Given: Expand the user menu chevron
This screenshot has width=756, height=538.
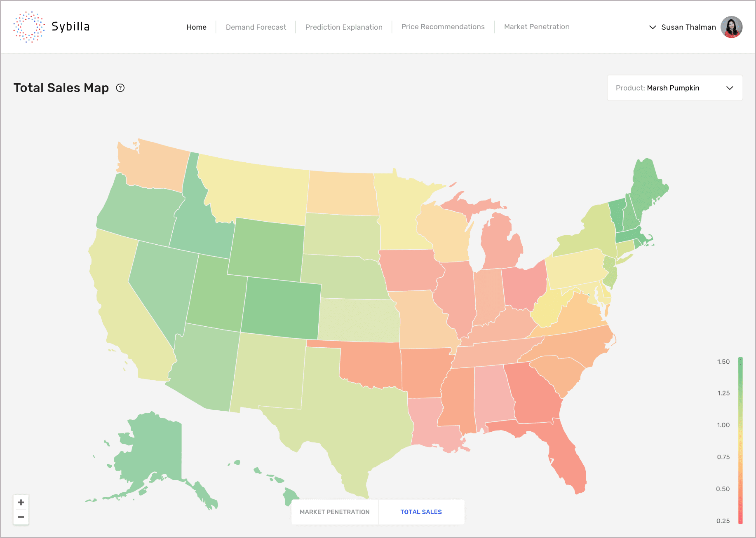Looking at the screenshot, I should (x=653, y=27).
